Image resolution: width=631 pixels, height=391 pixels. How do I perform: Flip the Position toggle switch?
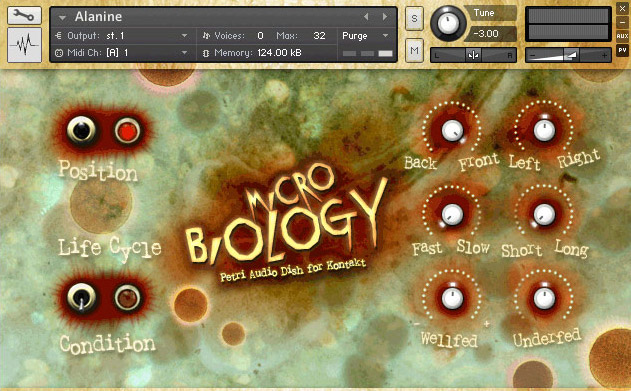pyautogui.click(x=81, y=130)
